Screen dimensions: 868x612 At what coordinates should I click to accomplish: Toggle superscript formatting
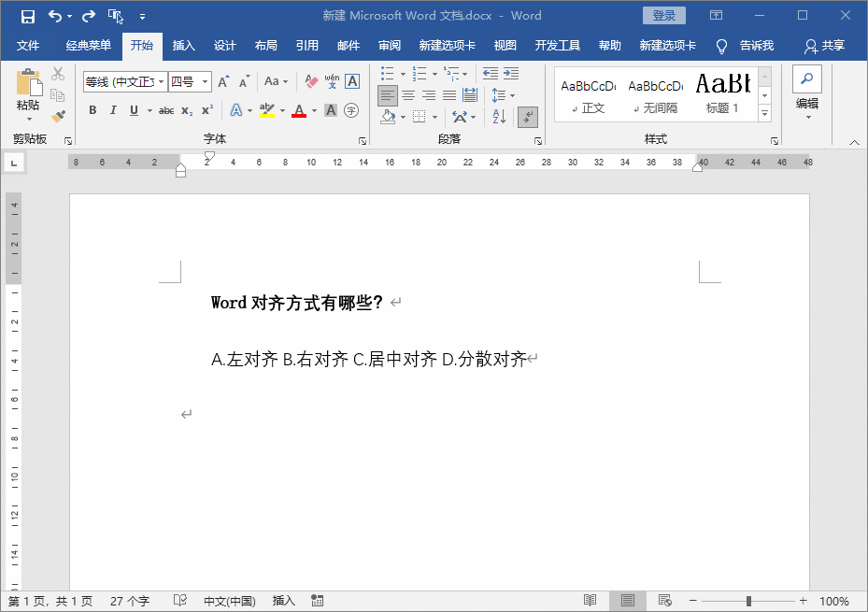click(x=207, y=110)
